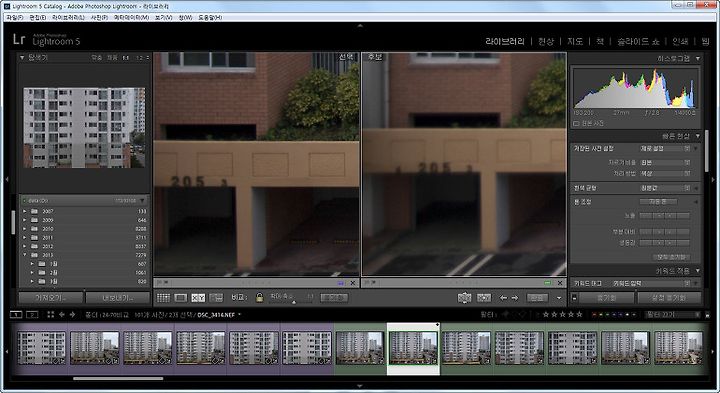Open 창(W) menu

click(x=185, y=17)
